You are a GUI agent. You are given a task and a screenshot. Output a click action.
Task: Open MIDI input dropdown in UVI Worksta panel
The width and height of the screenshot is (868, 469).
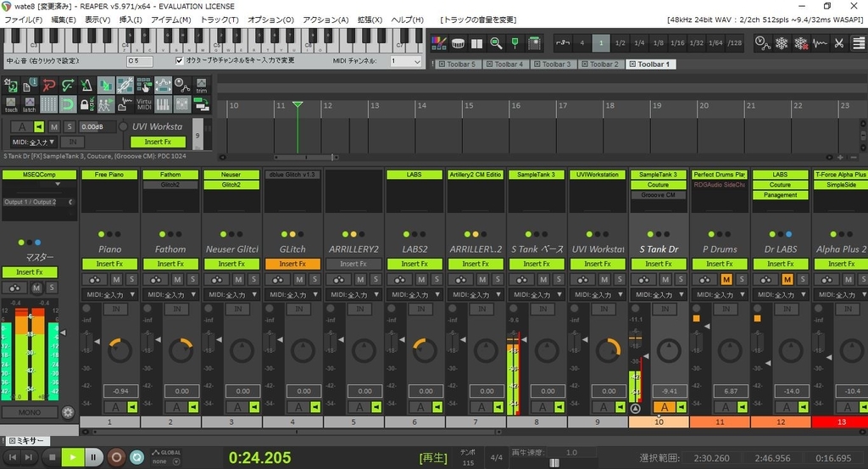34,142
